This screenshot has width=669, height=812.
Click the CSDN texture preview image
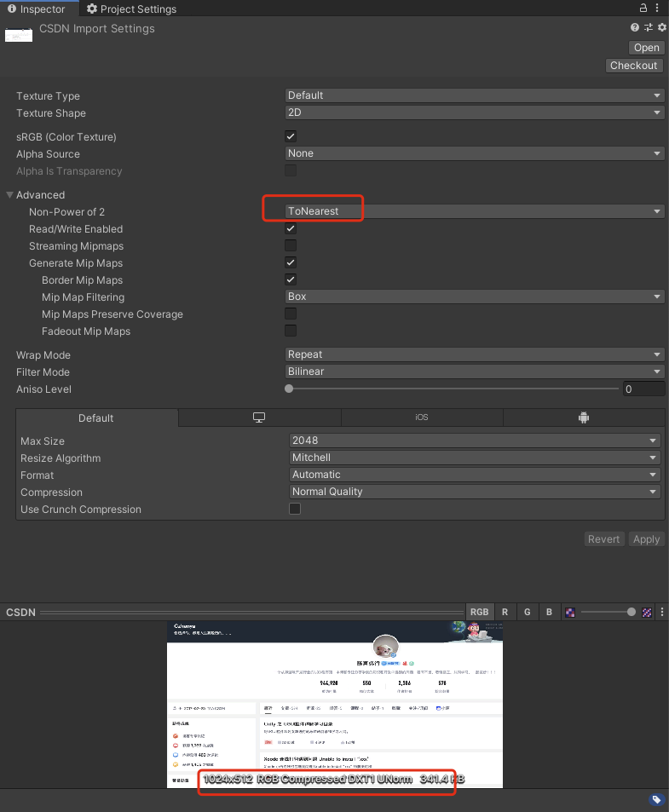(x=334, y=705)
